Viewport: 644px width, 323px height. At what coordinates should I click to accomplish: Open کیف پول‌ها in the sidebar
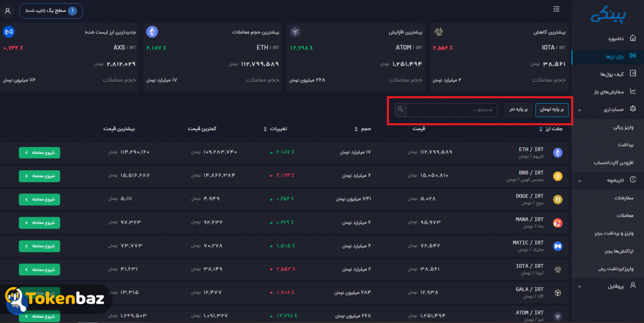tap(612, 74)
